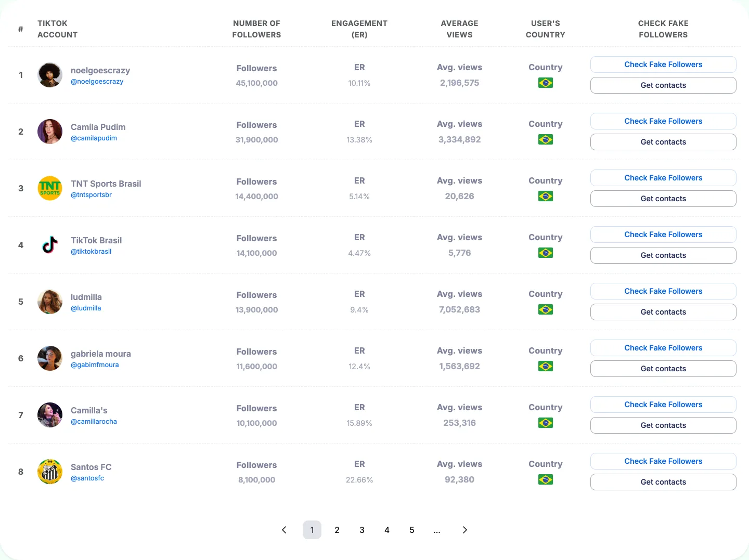Click Brazil flag in TikTok Brasil row
This screenshot has height=560, width=749.
[546, 253]
